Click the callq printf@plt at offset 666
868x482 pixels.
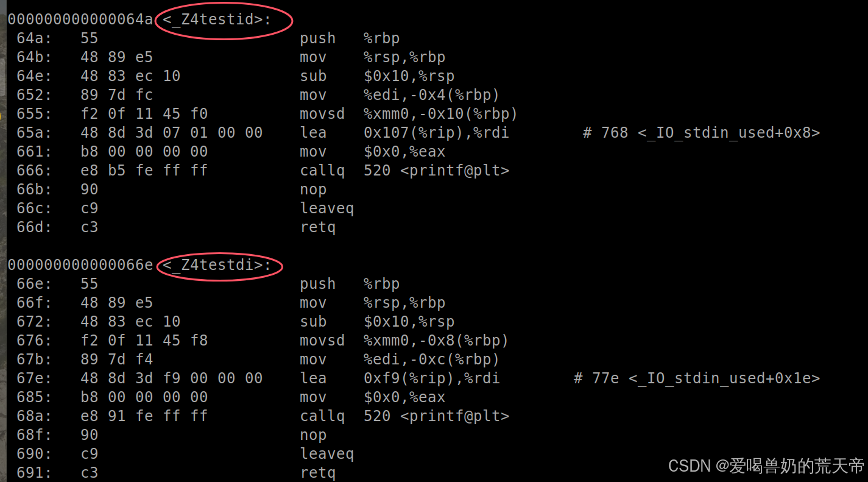point(404,171)
